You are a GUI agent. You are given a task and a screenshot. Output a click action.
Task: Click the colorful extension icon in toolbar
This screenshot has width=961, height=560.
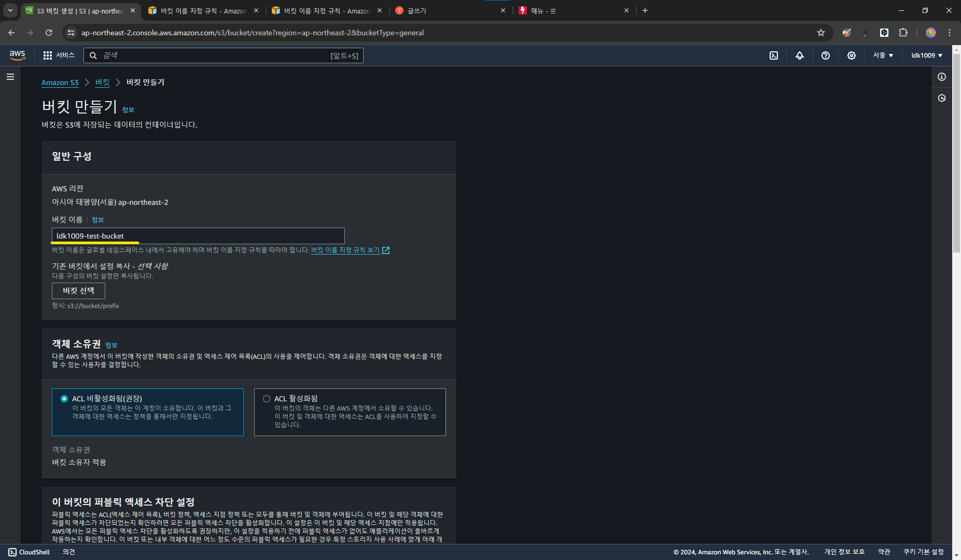[847, 33]
